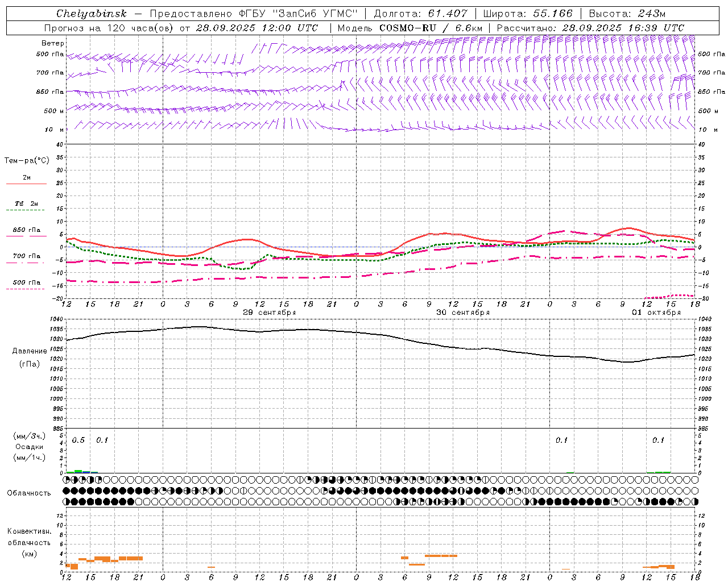Click the "Конвективн." convective cloud label
This screenshot has height=582, width=728.
(x=30, y=531)
